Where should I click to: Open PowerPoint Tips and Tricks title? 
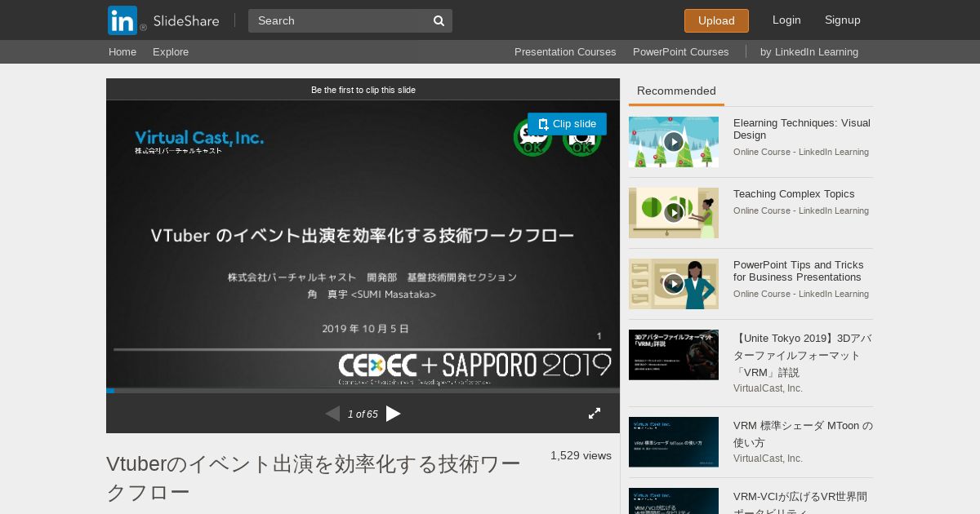799,271
